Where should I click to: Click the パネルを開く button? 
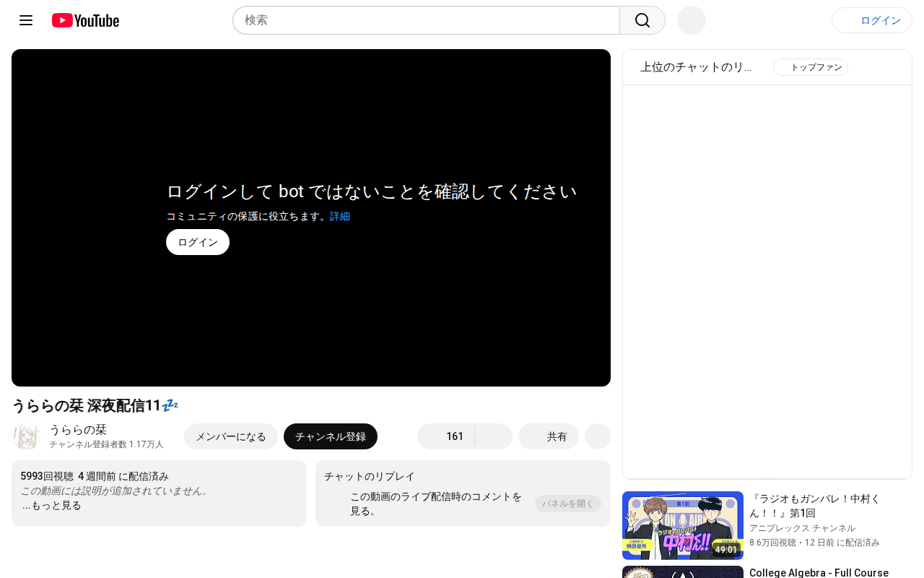[568, 504]
